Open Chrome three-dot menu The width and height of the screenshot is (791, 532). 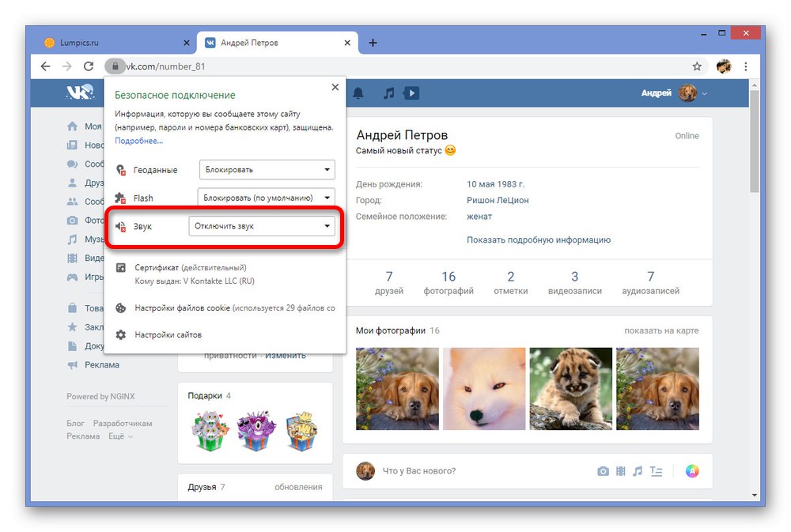click(746, 66)
